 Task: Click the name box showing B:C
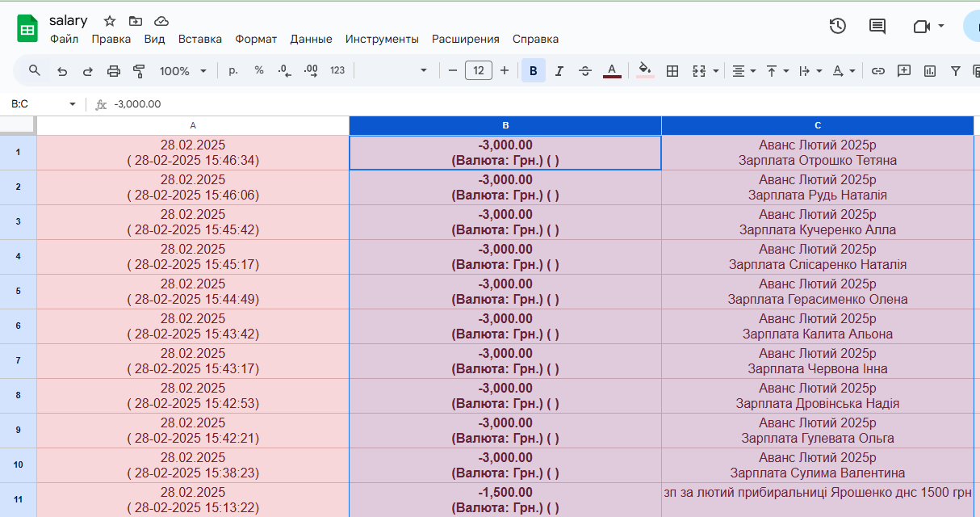click(x=36, y=104)
